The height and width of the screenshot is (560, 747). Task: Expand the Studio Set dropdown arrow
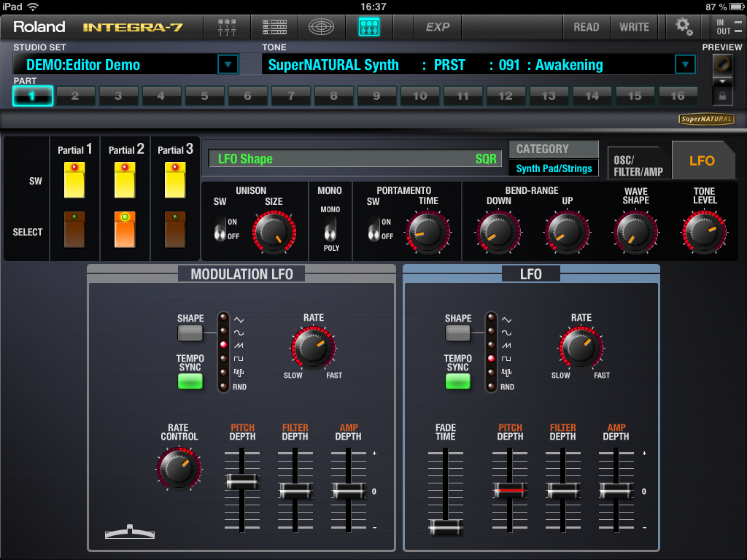click(x=228, y=64)
